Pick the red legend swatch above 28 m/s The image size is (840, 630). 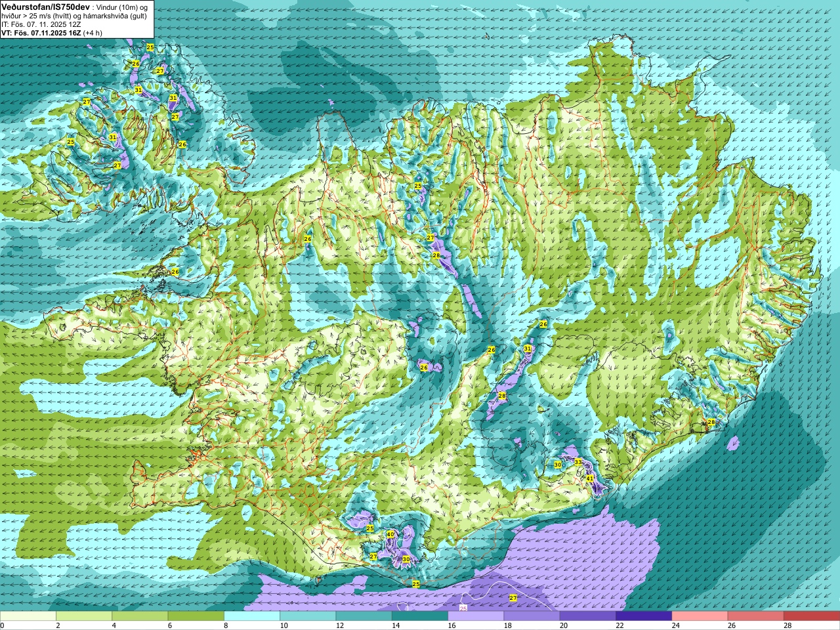pyautogui.click(x=812, y=616)
